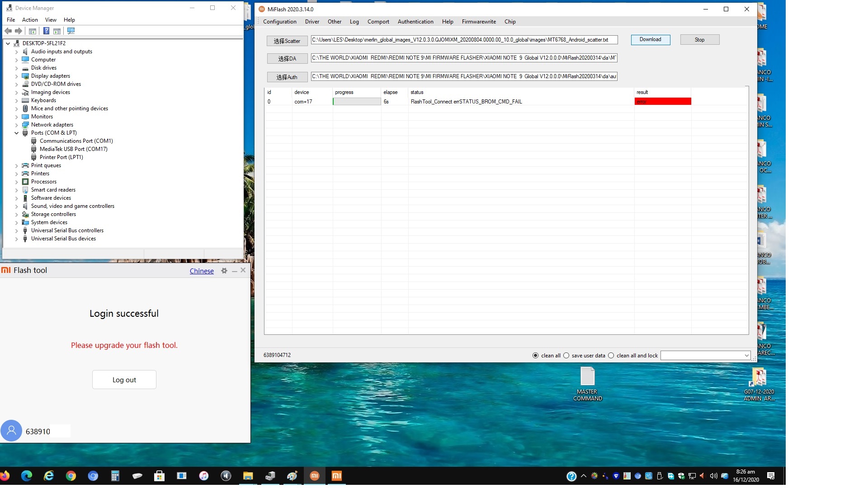Click the Chinese language link

point(202,271)
